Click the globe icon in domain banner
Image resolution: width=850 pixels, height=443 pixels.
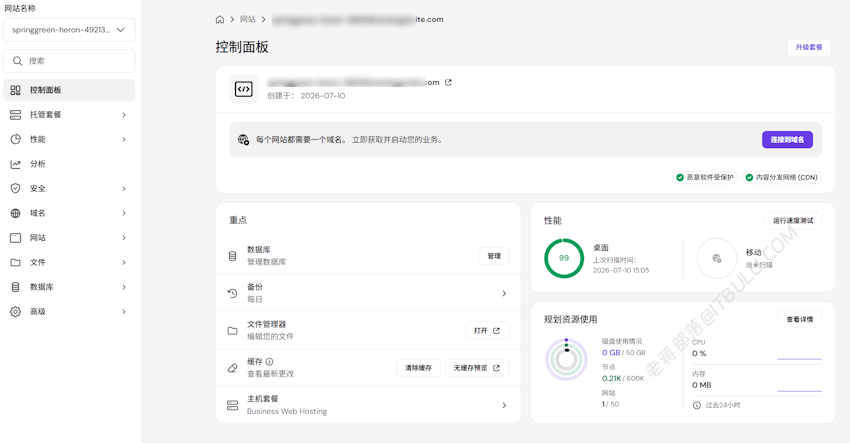pos(243,139)
